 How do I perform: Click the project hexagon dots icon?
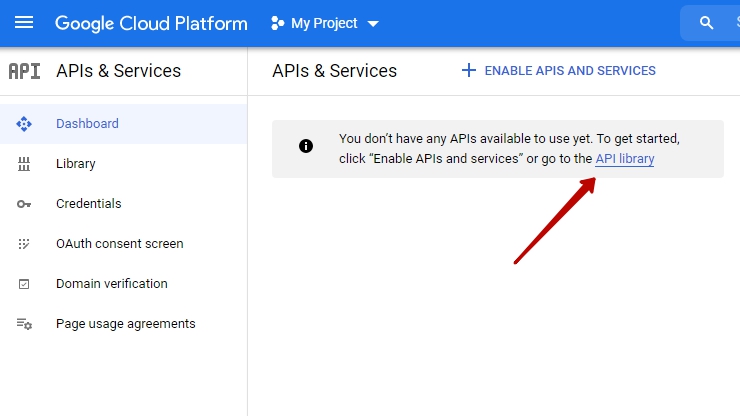(x=278, y=23)
